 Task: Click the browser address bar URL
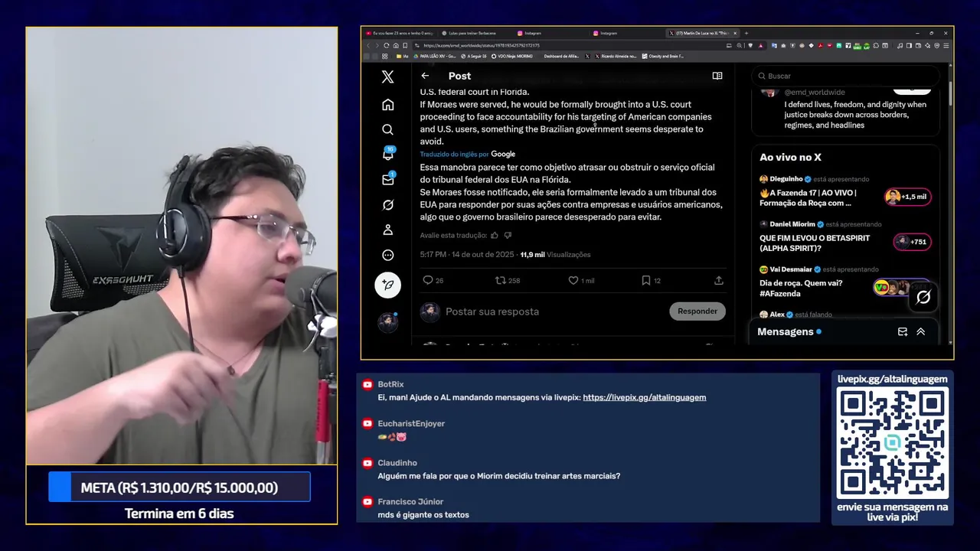point(482,45)
